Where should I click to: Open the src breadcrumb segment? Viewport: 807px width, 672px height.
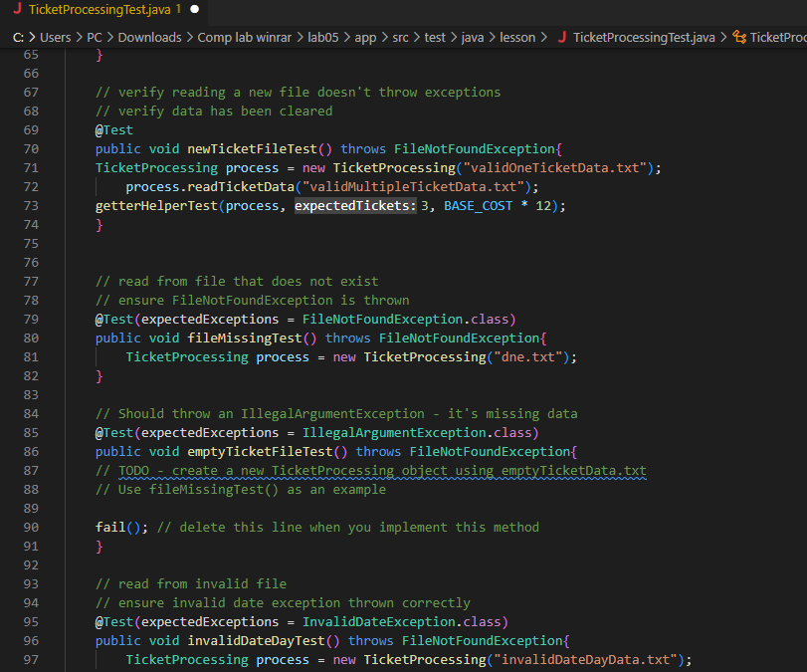(x=400, y=38)
